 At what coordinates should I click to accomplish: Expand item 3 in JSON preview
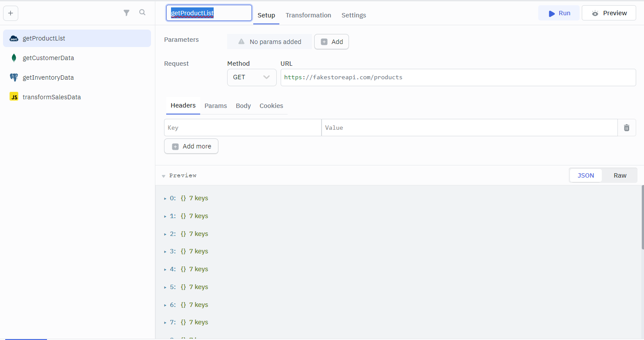[x=165, y=252]
